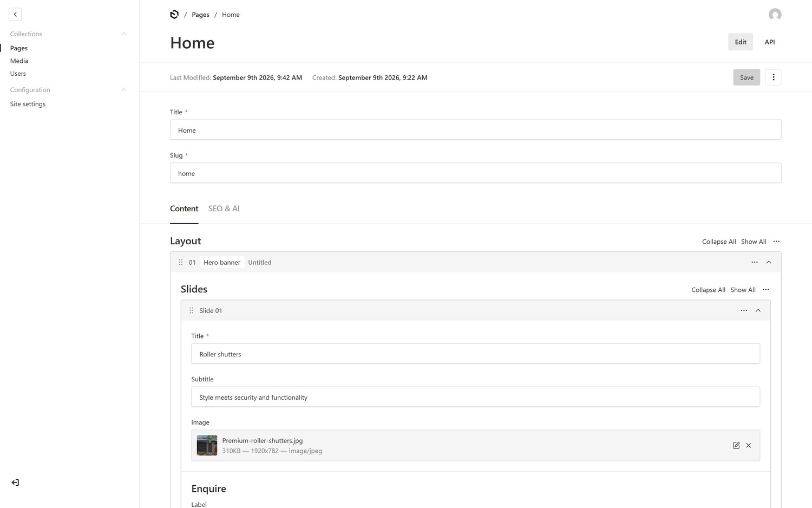Focus the slide Title field Roller shutters
This screenshot has height=508, width=812.
[x=475, y=354]
